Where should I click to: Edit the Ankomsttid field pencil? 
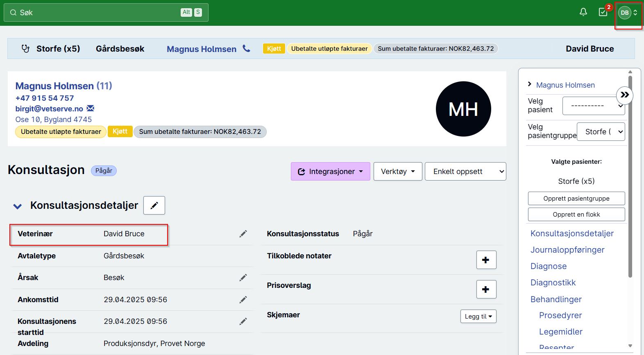[243, 300]
